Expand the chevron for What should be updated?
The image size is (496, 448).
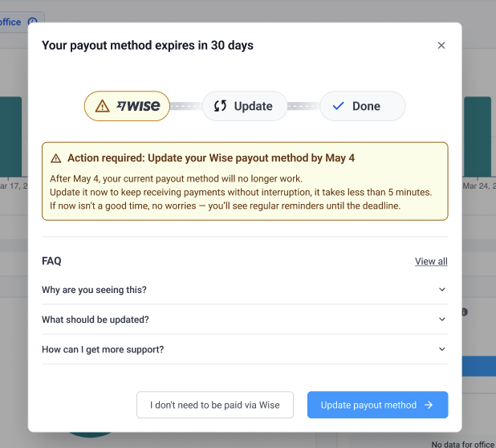click(x=442, y=319)
